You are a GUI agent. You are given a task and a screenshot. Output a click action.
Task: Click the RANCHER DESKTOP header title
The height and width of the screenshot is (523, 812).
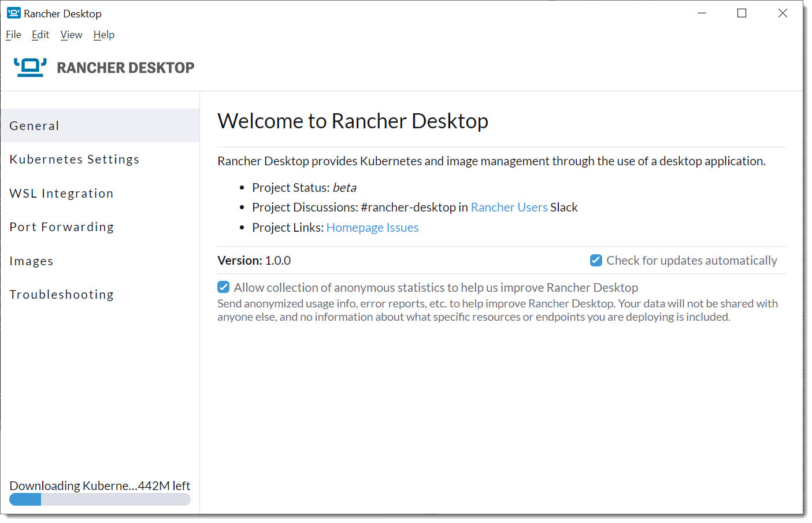[125, 68]
